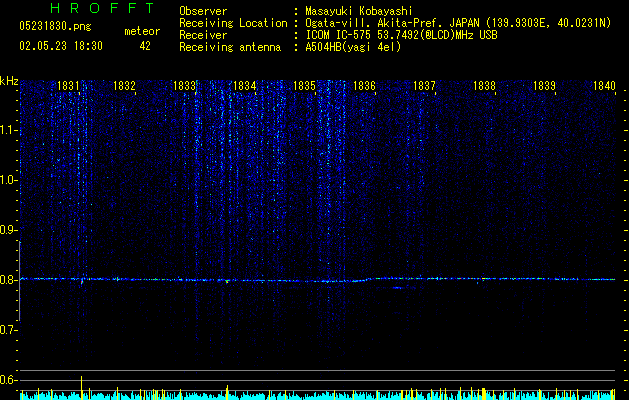Click the 1.0 kHz axis label
This screenshot has width=629, height=400.
click(8, 180)
